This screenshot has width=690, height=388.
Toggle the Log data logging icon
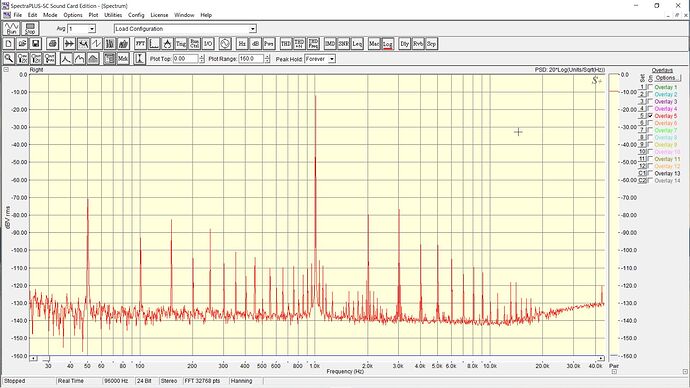pyautogui.click(x=388, y=44)
